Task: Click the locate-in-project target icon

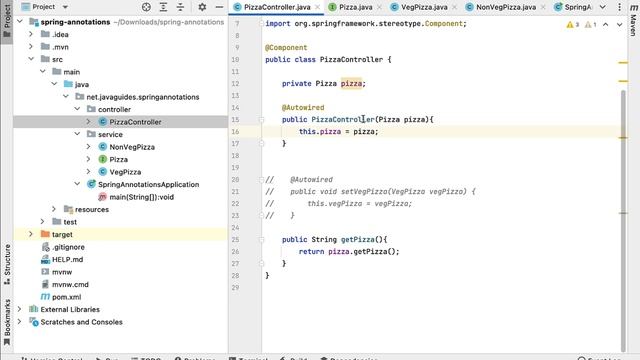Action: [x=146, y=7]
